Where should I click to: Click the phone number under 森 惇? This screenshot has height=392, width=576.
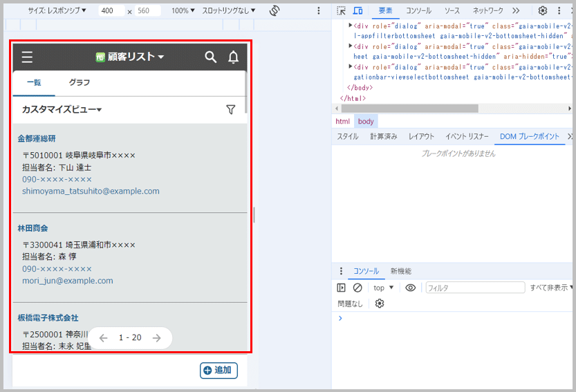pyautogui.click(x=57, y=269)
